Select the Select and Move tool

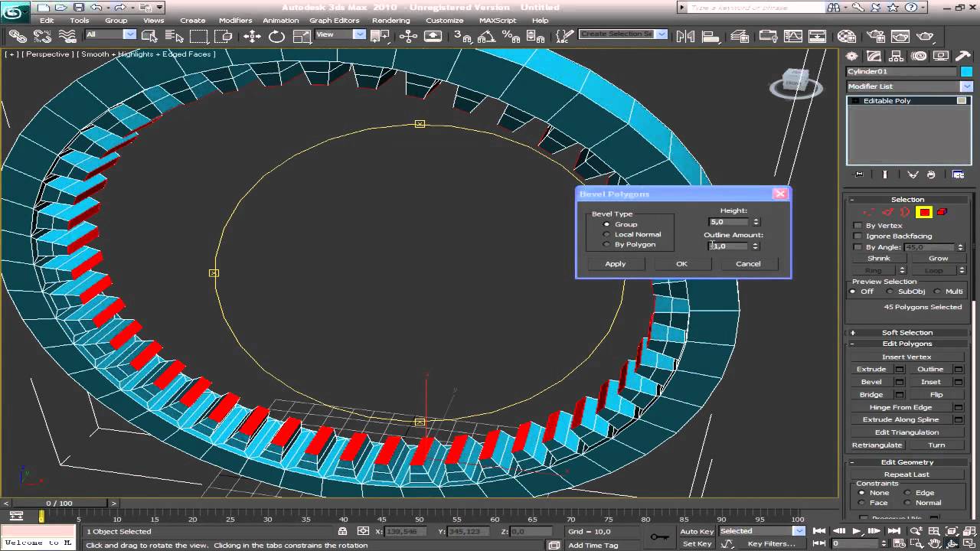[x=252, y=36]
